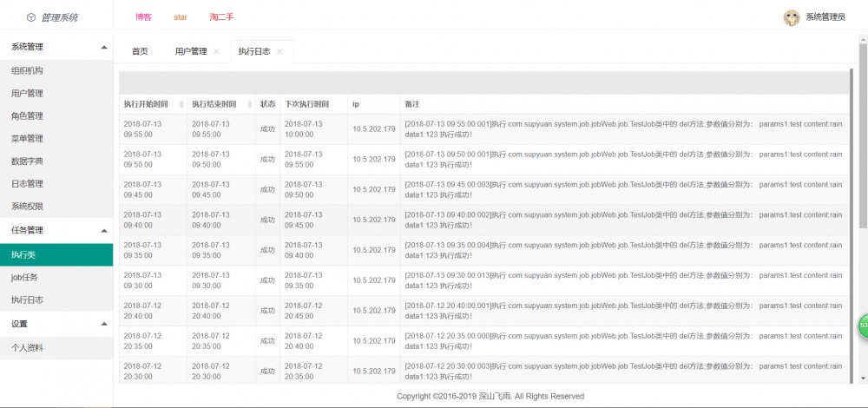
Task: Click the 管理系统 title text
Action: (x=60, y=17)
